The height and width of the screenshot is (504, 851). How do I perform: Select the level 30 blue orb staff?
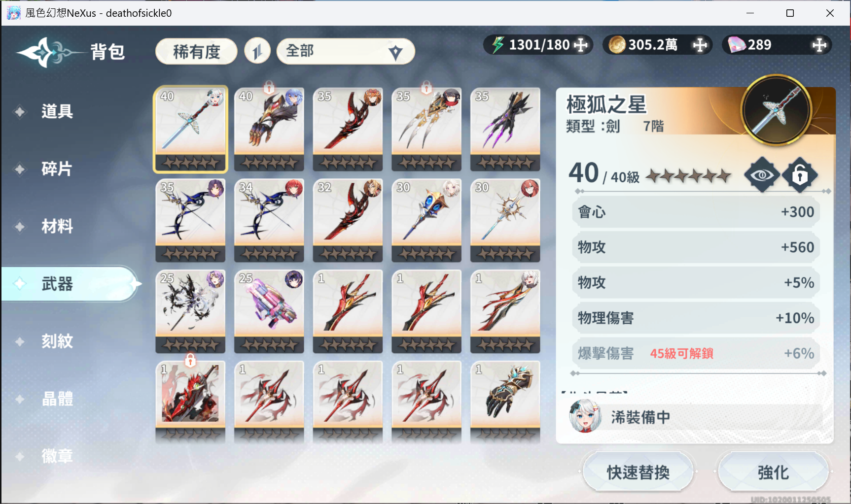click(426, 220)
